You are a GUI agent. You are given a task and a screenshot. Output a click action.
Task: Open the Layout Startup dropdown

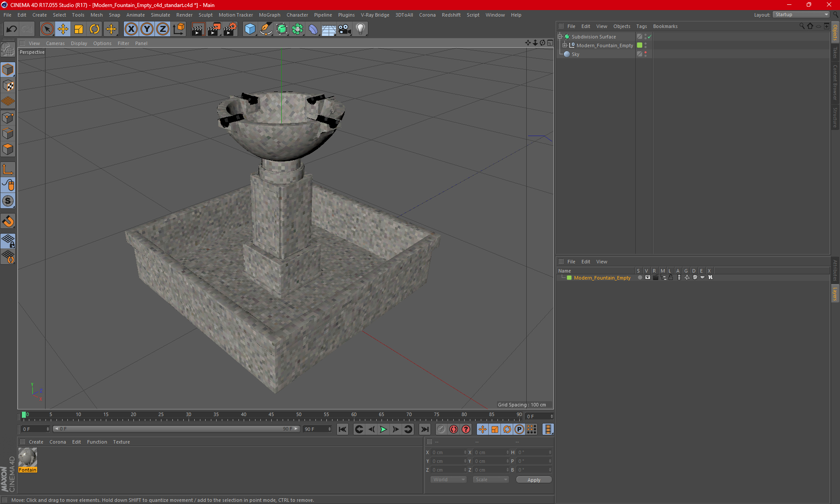coord(801,14)
